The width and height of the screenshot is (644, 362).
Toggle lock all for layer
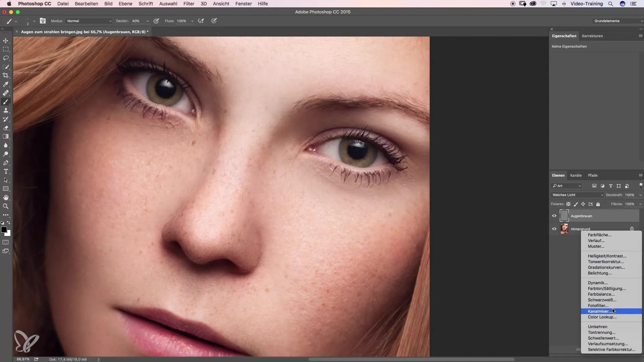(598, 204)
